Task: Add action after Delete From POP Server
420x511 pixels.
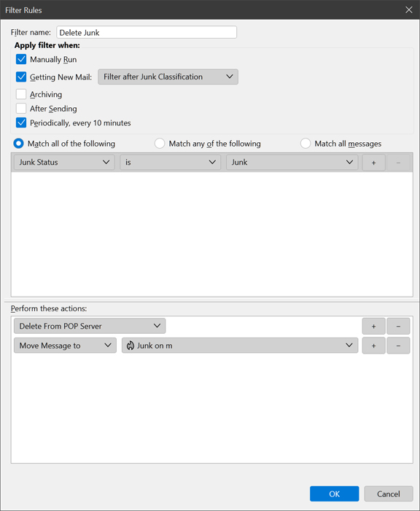Action: 373,327
